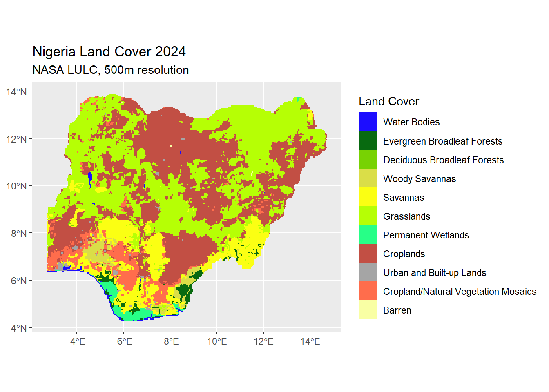Click the "Land Cover" legend heading
Image resolution: width=549 pixels, height=392 pixels.
click(388, 101)
